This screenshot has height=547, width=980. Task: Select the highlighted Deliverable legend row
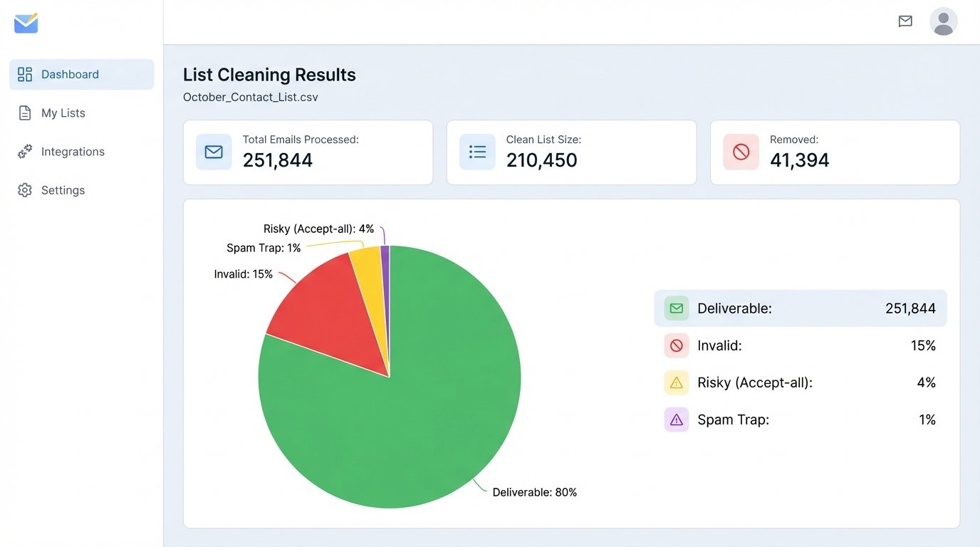[800, 308]
